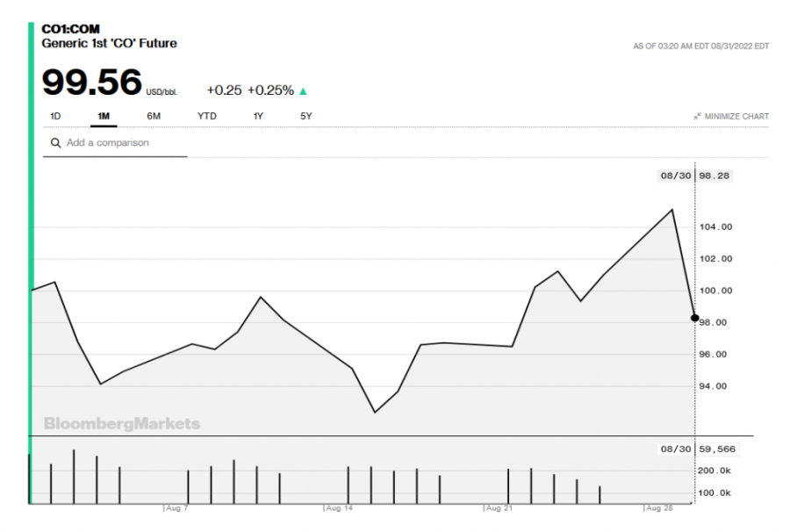Select the 1M time range tab
Screen dimensions: 790x532
coord(104,116)
